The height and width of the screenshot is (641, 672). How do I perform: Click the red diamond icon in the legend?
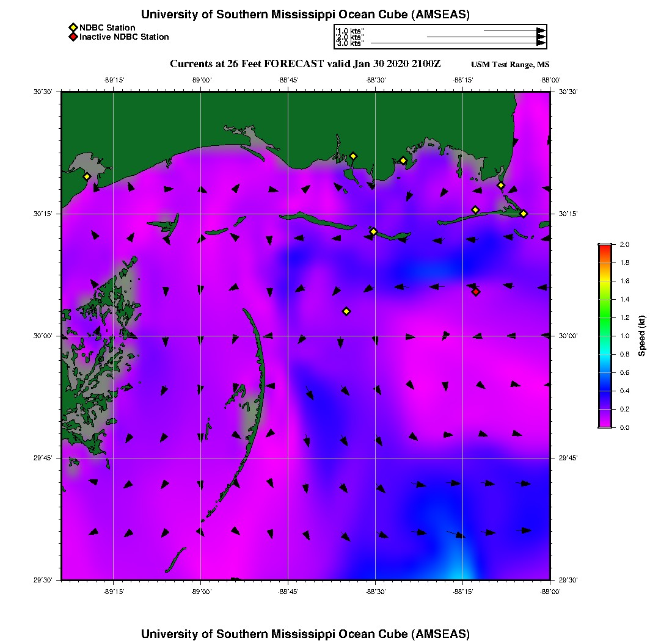(73, 37)
